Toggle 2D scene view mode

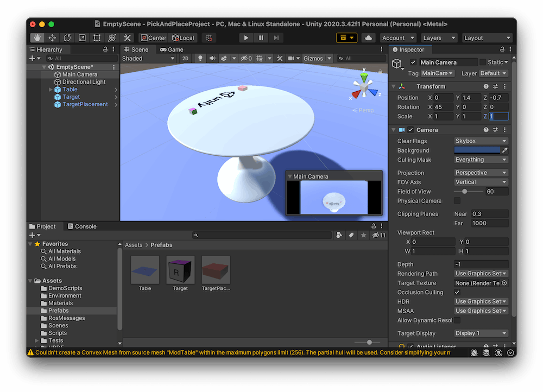[x=186, y=59]
